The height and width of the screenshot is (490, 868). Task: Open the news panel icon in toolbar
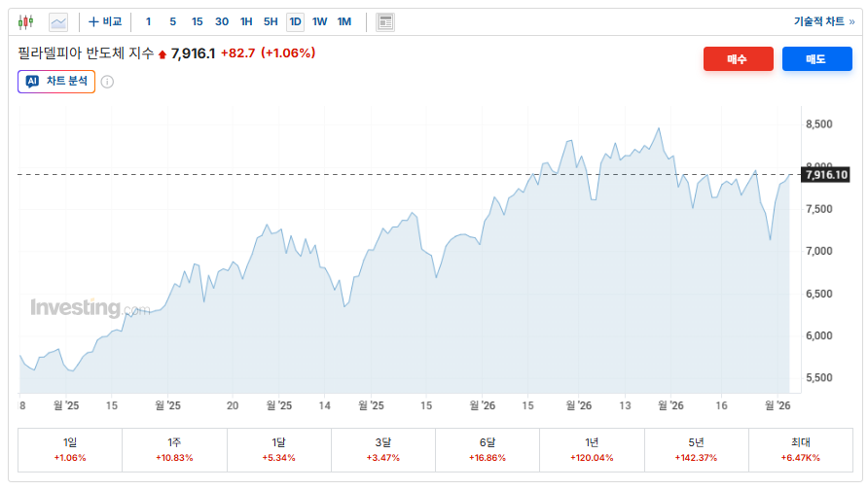point(385,21)
